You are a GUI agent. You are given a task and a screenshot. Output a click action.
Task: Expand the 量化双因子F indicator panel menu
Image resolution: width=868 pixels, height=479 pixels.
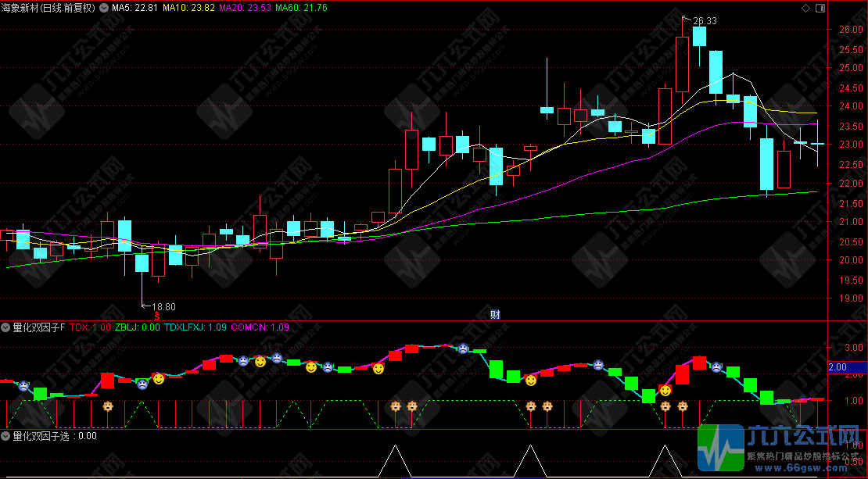[x=5, y=328]
